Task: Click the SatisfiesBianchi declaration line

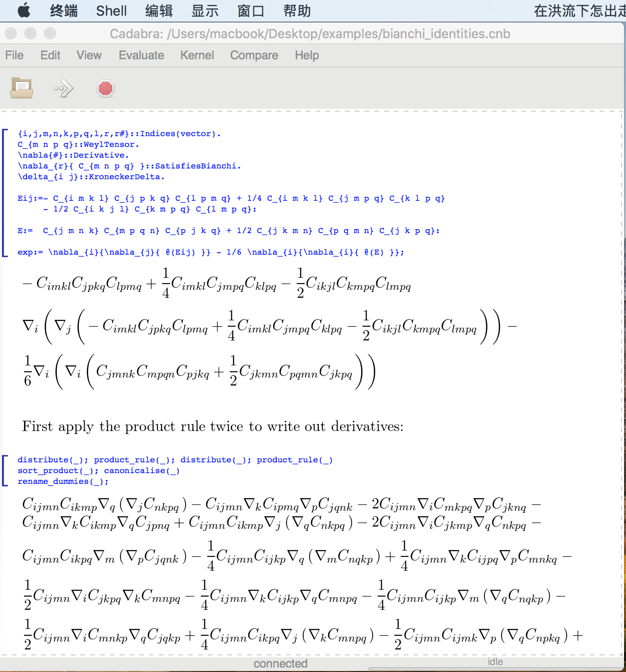Action: [129, 166]
